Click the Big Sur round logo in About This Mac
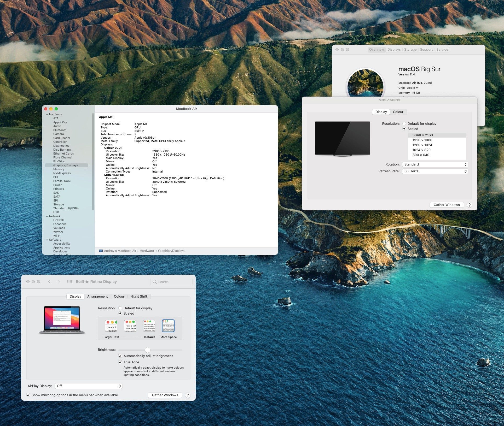Image resolution: width=504 pixels, height=426 pixels. coord(365,83)
